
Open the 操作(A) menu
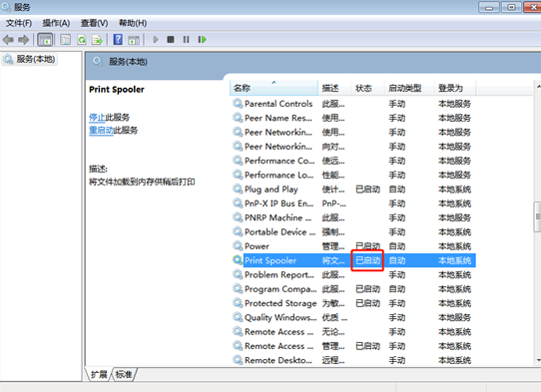56,23
